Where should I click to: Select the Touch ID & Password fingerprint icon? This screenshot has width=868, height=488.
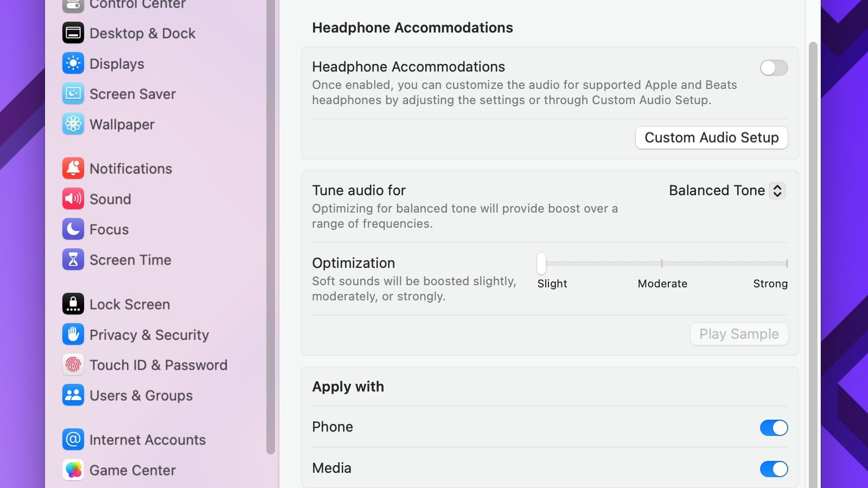click(x=73, y=365)
